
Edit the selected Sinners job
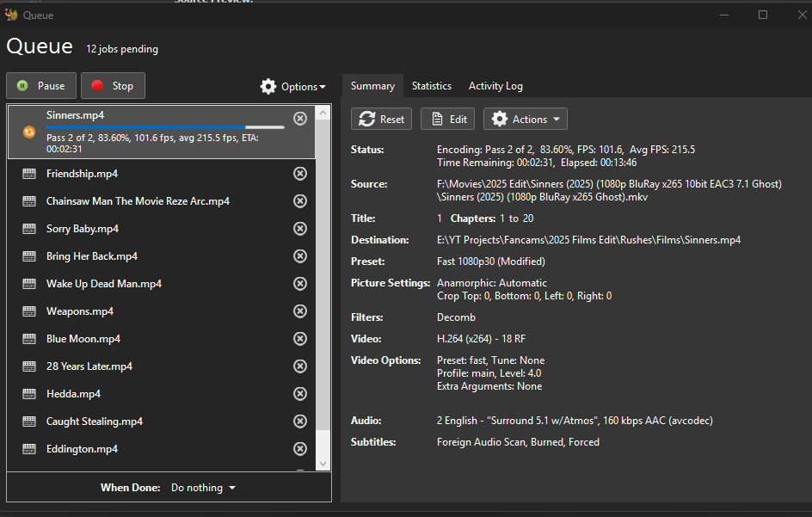(x=448, y=120)
